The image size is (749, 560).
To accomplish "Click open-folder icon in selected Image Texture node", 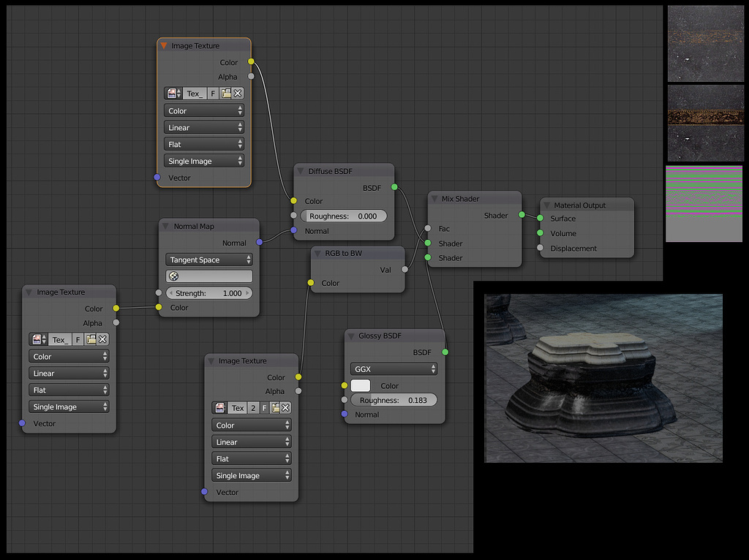I will (x=225, y=94).
